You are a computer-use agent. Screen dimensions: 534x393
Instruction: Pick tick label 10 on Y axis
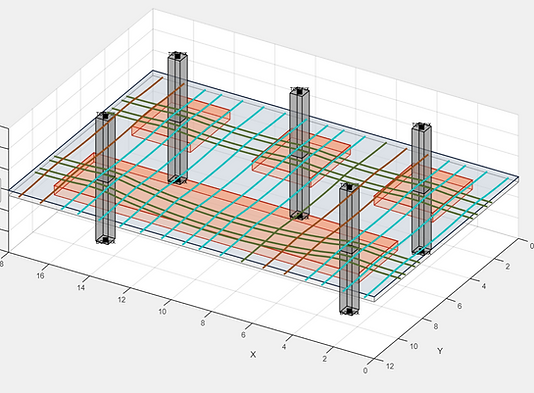pos(413,346)
